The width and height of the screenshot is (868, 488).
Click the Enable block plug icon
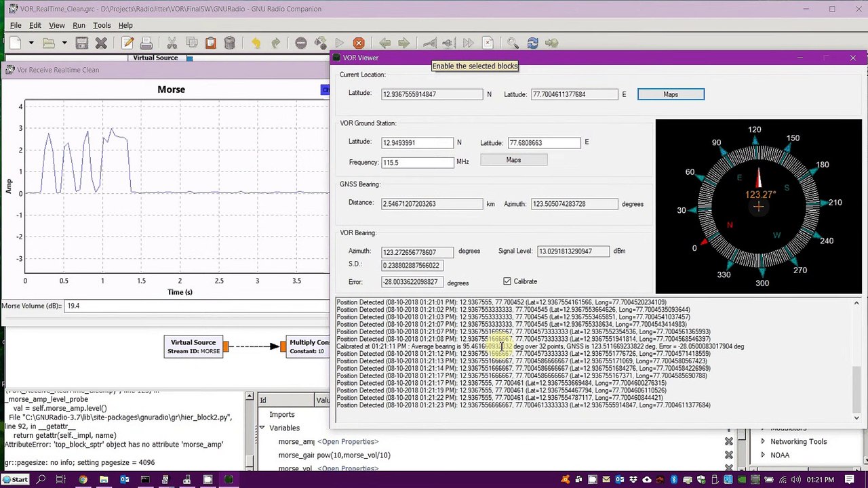pos(429,43)
